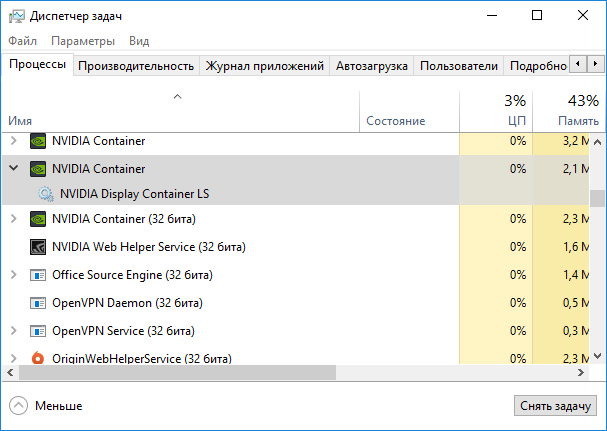Screen dimensions: 607x431
Task: Expand Office Source Engine (32 бита) row
Action: pyautogui.click(x=14, y=275)
